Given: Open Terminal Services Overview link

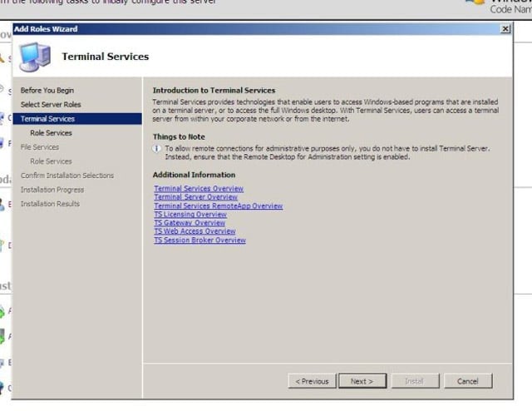Looking at the screenshot, I should 199,189.
